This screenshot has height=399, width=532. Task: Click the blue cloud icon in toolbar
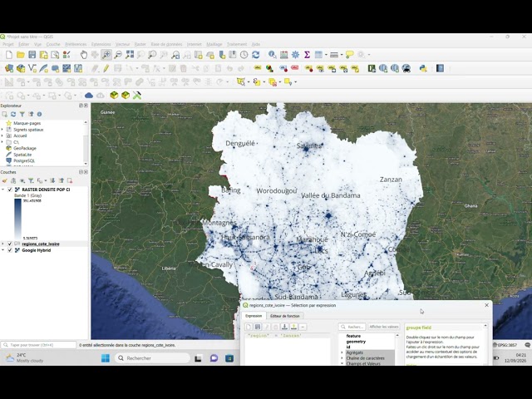point(89,96)
